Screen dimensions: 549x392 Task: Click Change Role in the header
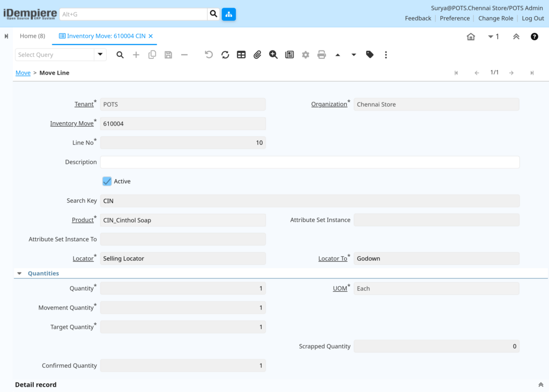point(495,18)
